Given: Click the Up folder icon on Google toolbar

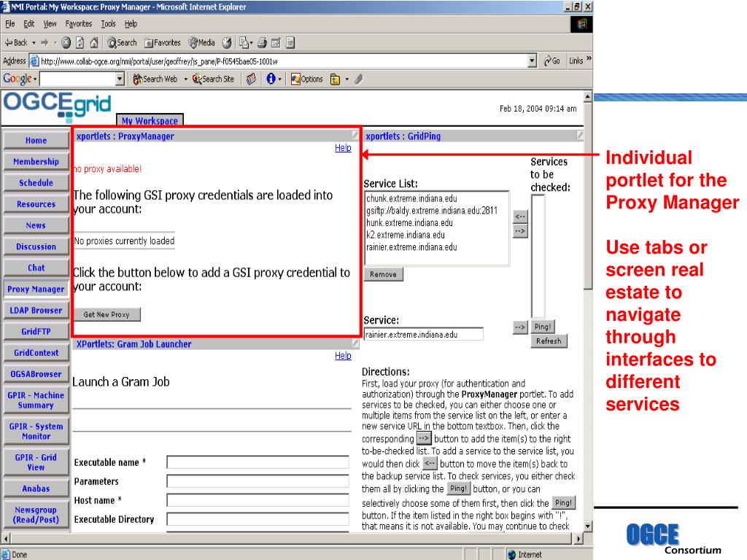Looking at the screenshot, I should (x=336, y=79).
